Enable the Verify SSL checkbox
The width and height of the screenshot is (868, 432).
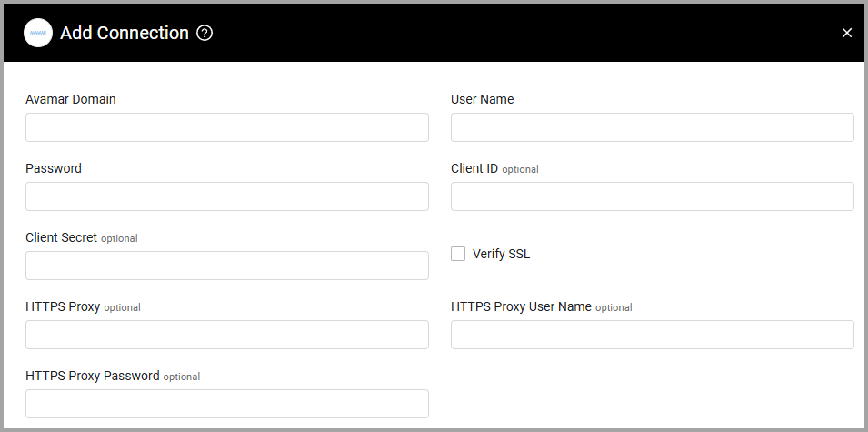coord(458,254)
